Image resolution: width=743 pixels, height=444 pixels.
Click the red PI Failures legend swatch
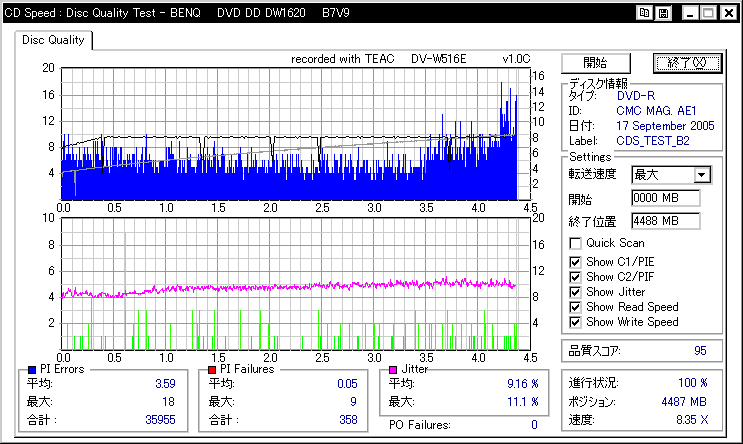(212, 370)
